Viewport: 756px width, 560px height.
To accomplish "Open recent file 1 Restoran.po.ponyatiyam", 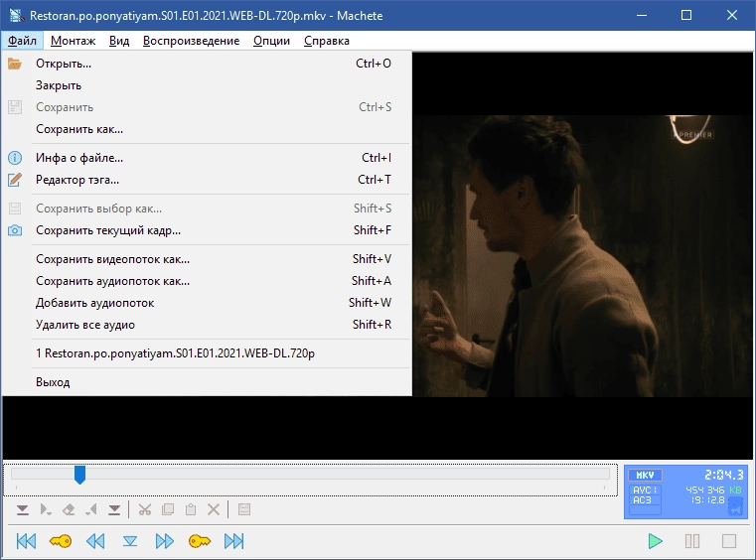I will 207,353.
